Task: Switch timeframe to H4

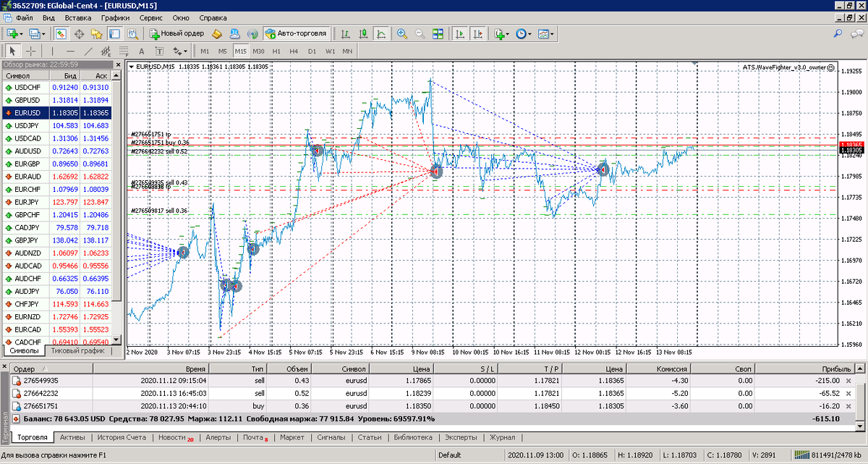Action: [x=294, y=51]
